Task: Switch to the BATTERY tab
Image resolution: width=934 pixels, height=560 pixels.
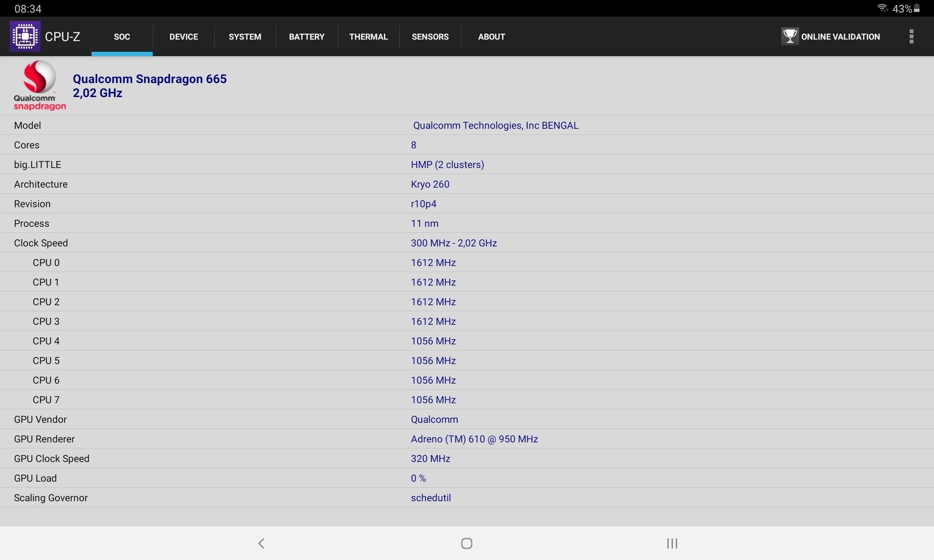Action: coord(306,36)
